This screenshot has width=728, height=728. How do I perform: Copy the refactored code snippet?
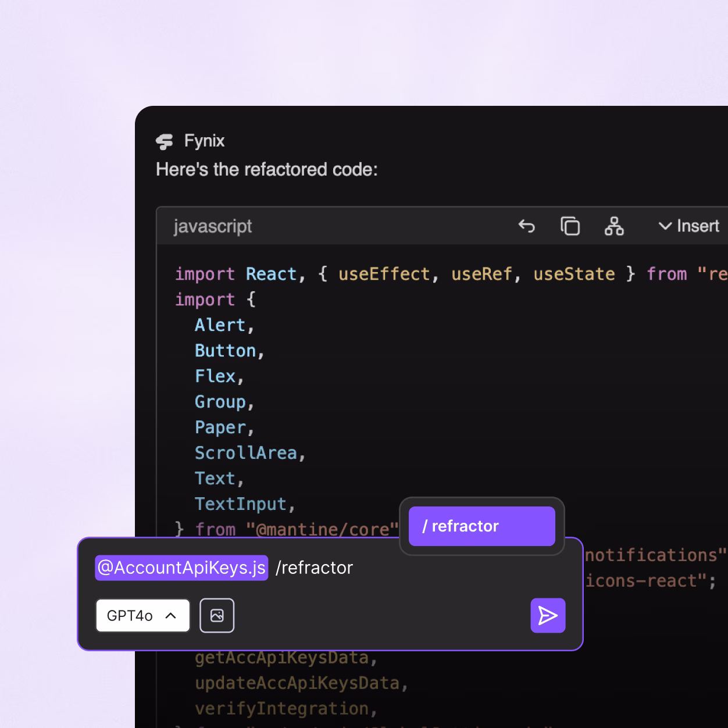pos(570,226)
